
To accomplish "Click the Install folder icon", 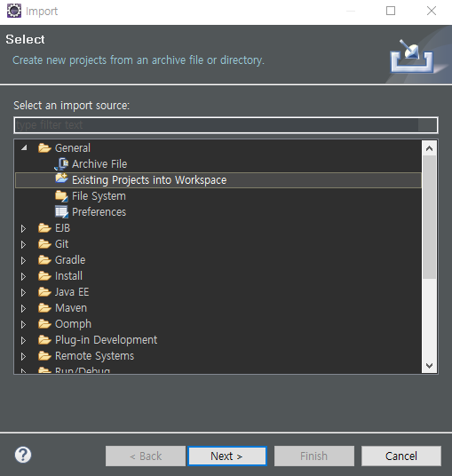I will [x=44, y=276].
